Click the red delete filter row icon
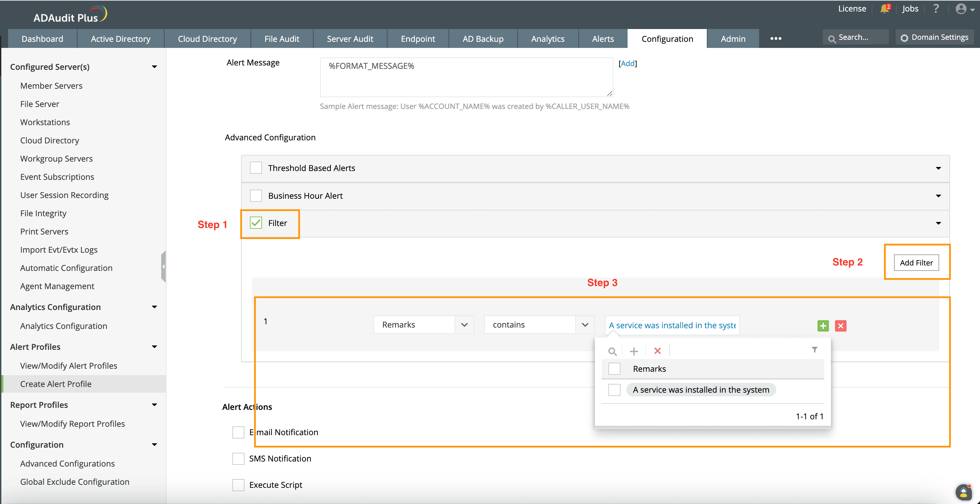Viewport: 980px width, 504px height. coord(840,326)
